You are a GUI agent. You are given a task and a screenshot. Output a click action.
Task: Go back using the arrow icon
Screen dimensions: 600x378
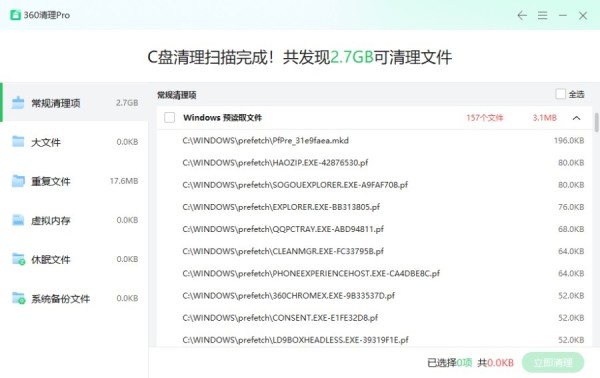click(x=522, y=15)
